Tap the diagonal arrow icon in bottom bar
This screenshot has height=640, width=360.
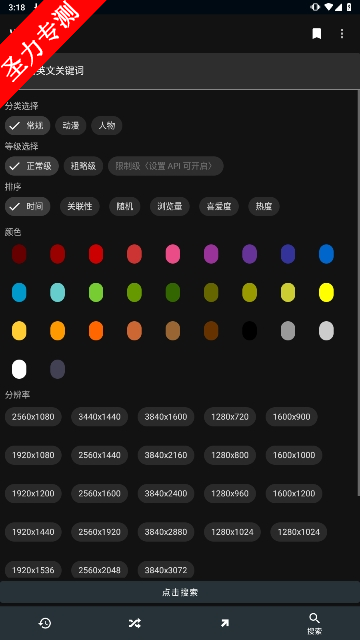point(225,623)
